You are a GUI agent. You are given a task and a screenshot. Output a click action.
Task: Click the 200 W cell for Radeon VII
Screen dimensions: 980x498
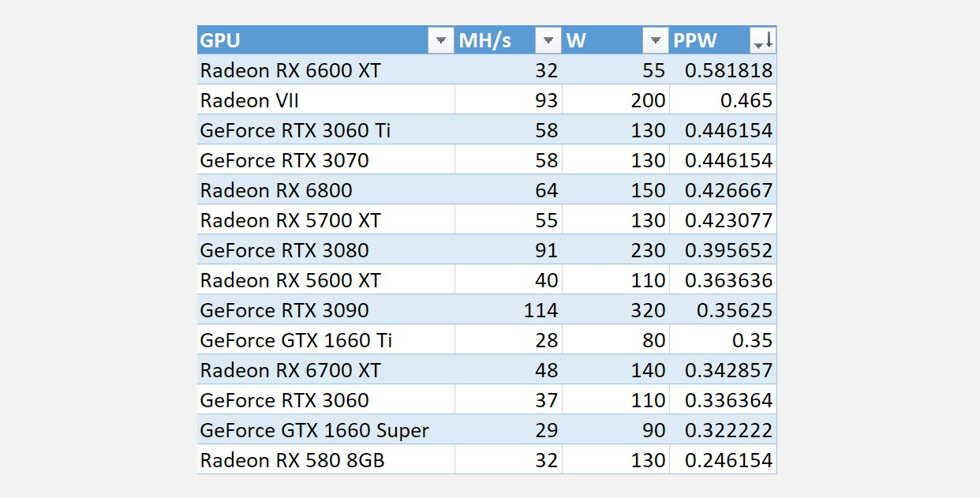pyautogui.click(x=616, y=100)
